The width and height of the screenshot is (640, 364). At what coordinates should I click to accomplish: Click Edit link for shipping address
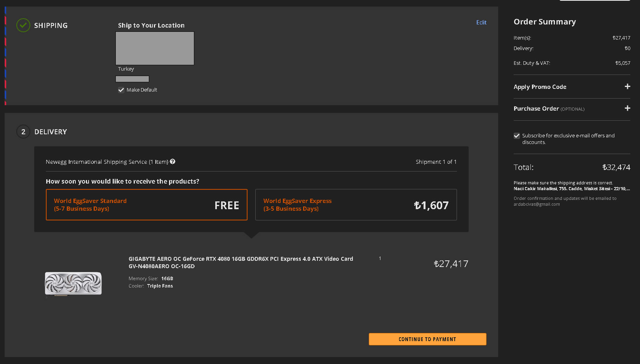point(481,23)
